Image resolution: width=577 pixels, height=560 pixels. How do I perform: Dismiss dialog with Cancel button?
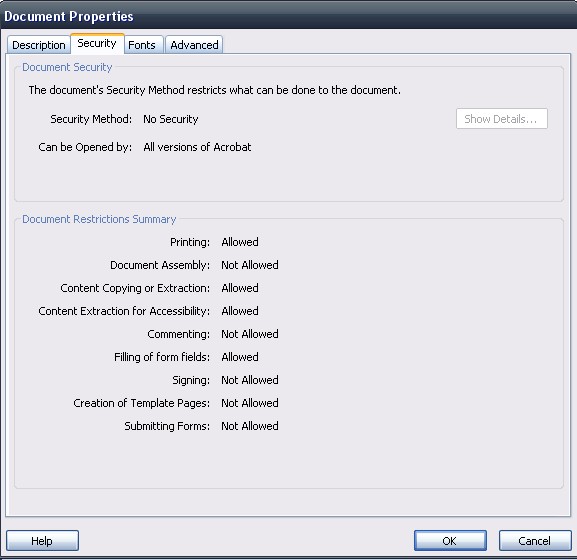click(x=535, y=540)
